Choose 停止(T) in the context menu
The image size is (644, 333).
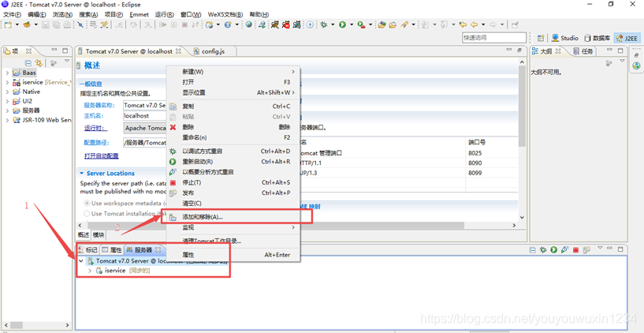233,182
